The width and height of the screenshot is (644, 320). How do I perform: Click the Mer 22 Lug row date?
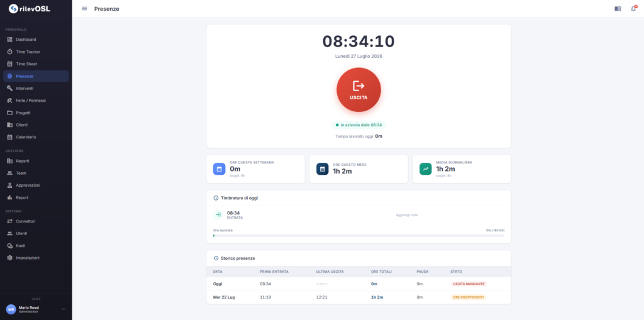pyautogui.click(x=224, y=297)
